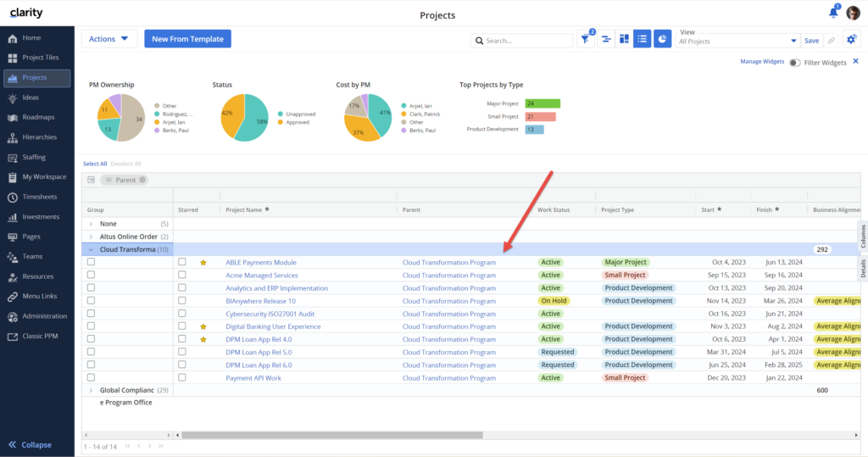
Task: Open the user profile avatar
Action: point(853,13)
